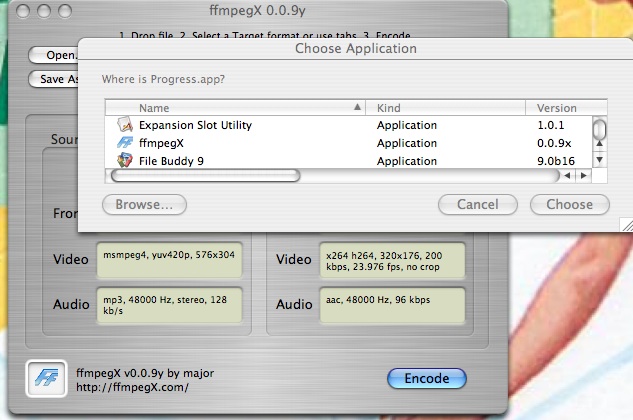Start encoding with the Encode button

[427, 378]
